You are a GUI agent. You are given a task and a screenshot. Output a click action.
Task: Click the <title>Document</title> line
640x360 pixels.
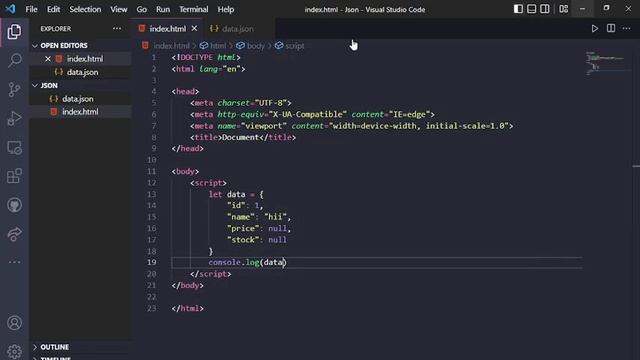[243, 137]
